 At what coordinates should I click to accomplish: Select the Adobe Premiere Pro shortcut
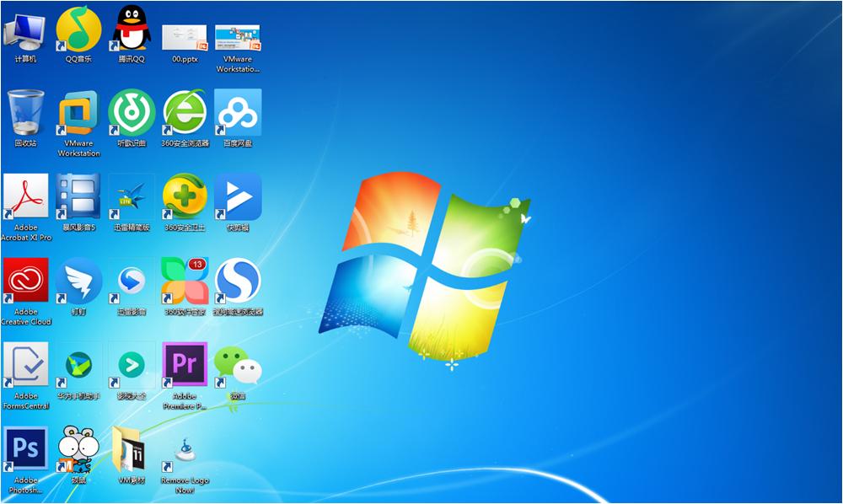185,365
